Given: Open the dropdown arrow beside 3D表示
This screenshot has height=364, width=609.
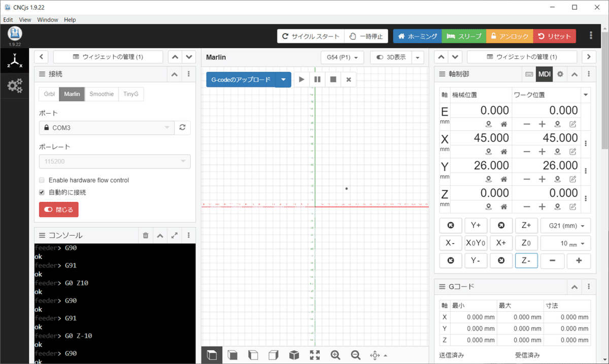Looking at the screenshot, I should coord(418,57).
